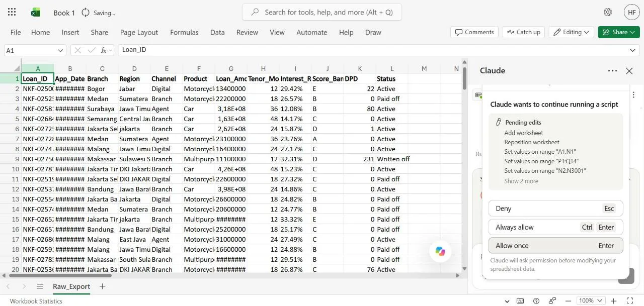Expand the formula bar
The image size is (644, 306).
coord(633,50)
